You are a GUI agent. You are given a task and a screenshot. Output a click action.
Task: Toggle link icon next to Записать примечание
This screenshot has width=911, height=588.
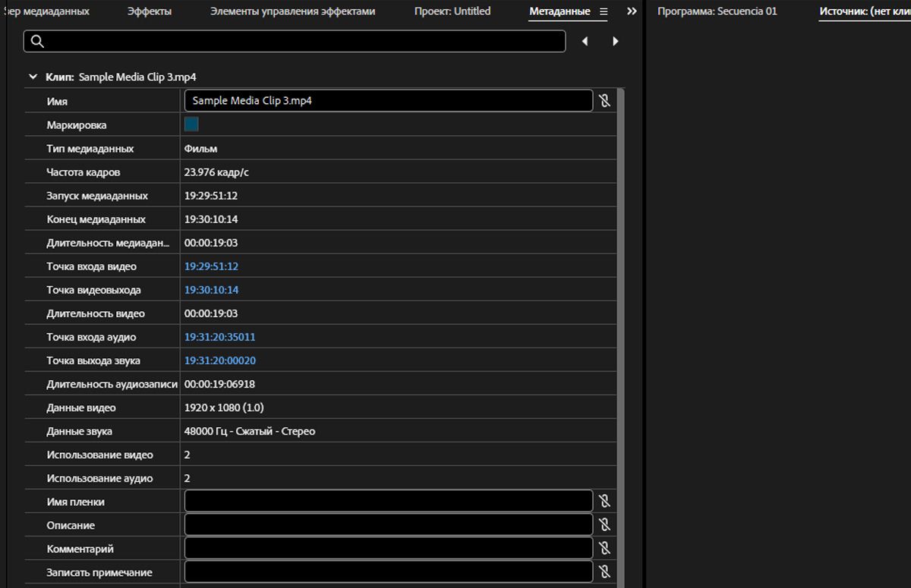(604, 572)
